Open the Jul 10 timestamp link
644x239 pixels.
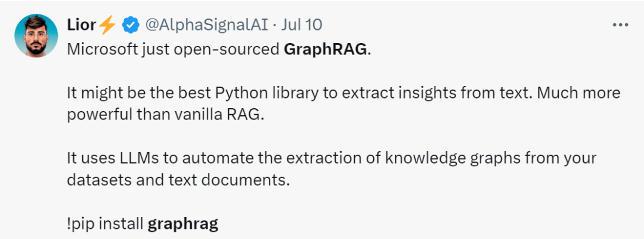(x=302, y=26)
